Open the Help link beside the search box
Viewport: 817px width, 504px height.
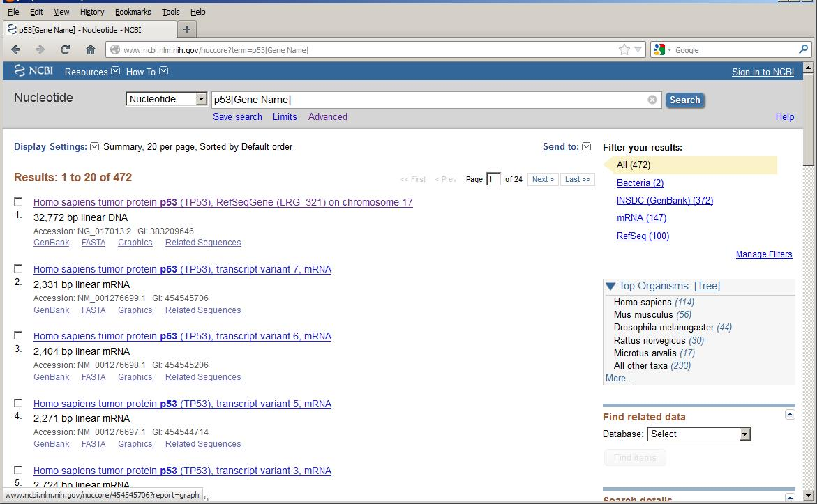[785, 116]
